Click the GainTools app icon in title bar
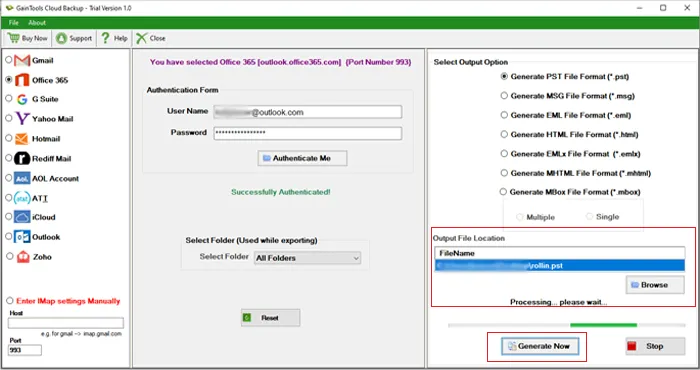This screenshot has height=370, width=700. pyautogui.click(x=9, y=8)
